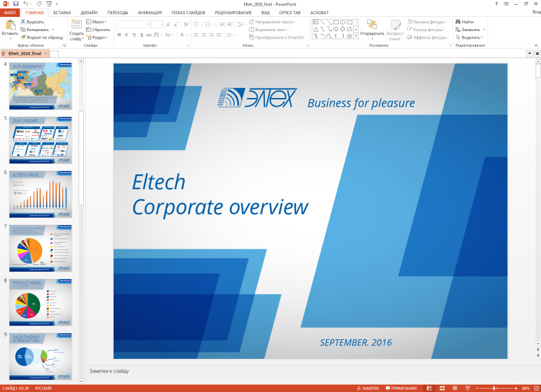Clear all text formatting
The image size is (541, 392).
click(186, 24)
